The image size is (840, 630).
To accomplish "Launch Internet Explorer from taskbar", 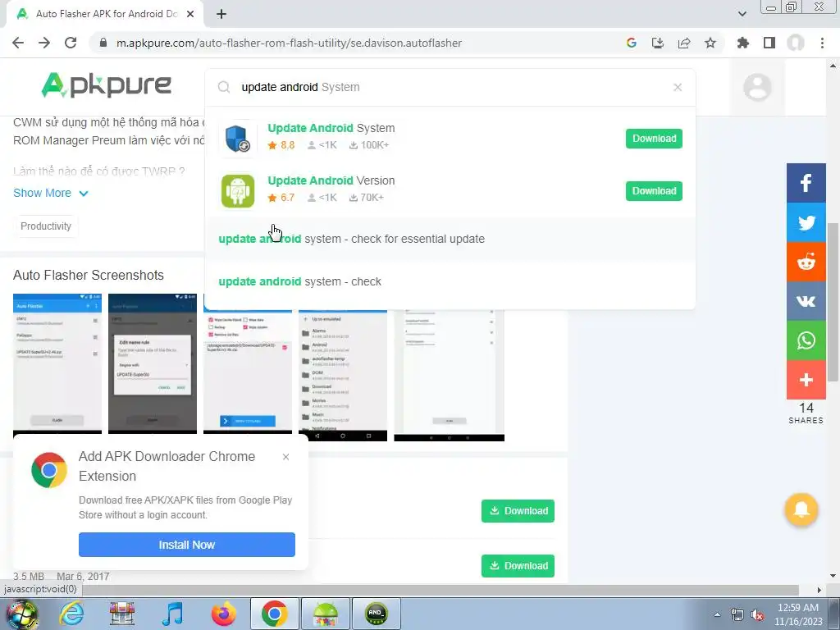I will tap(71, 614).
